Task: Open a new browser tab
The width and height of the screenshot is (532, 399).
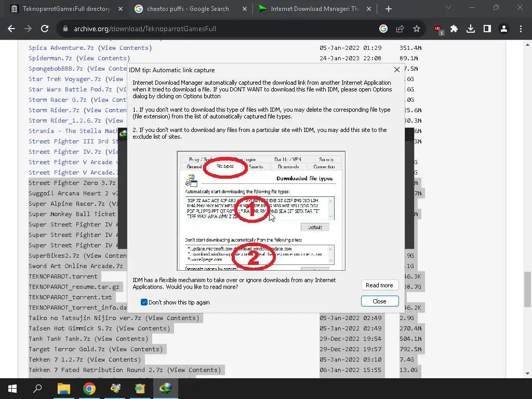Action: click(x=389, y=9)
